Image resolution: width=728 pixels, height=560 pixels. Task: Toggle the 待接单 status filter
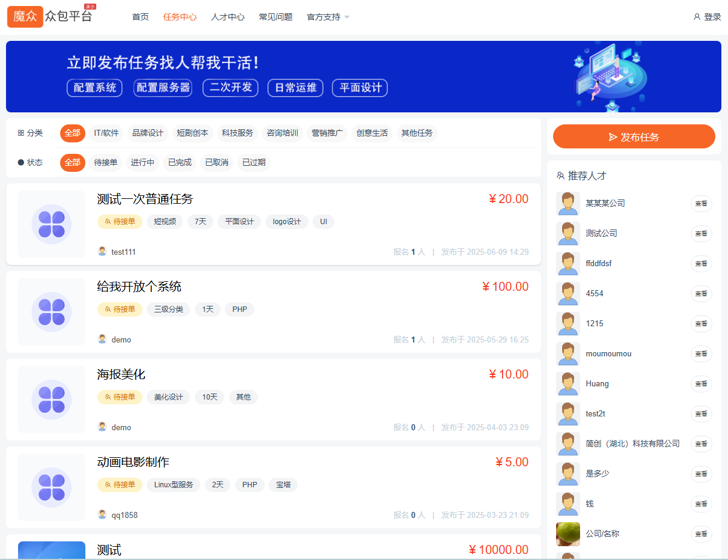[105, 162]
